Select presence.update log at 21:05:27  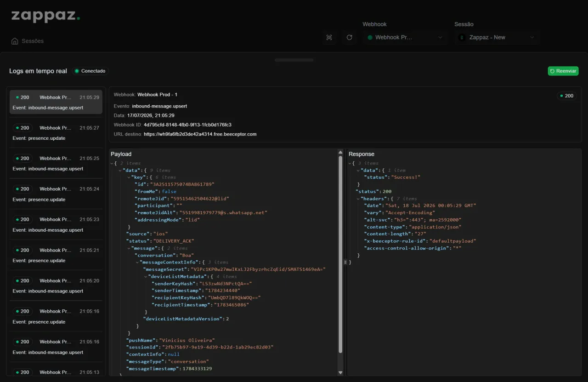pyautogui.click(x=56, y=133)
